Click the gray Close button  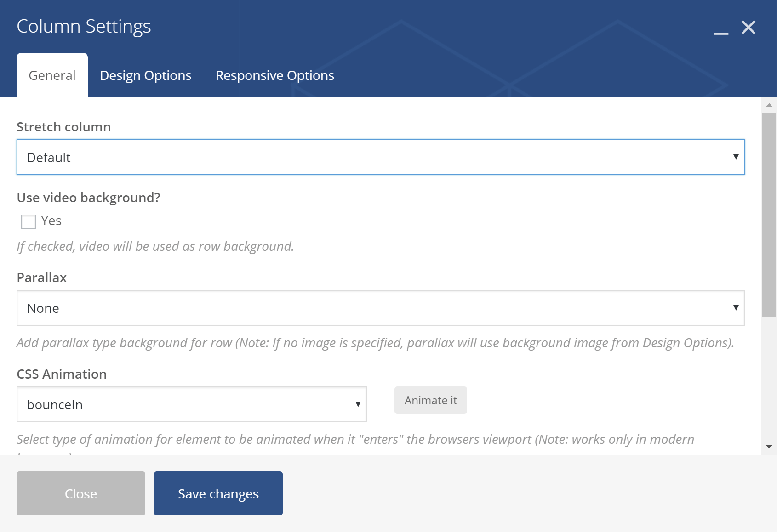pos(81,493)
